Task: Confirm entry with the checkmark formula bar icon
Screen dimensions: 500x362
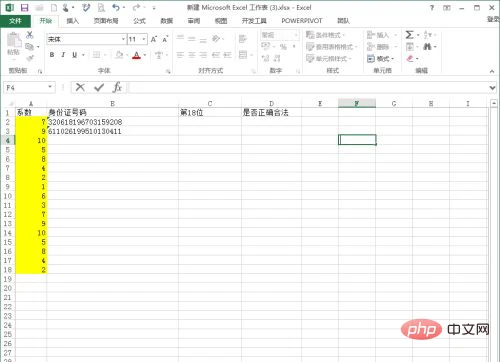Action: click(x=99, y=87)
